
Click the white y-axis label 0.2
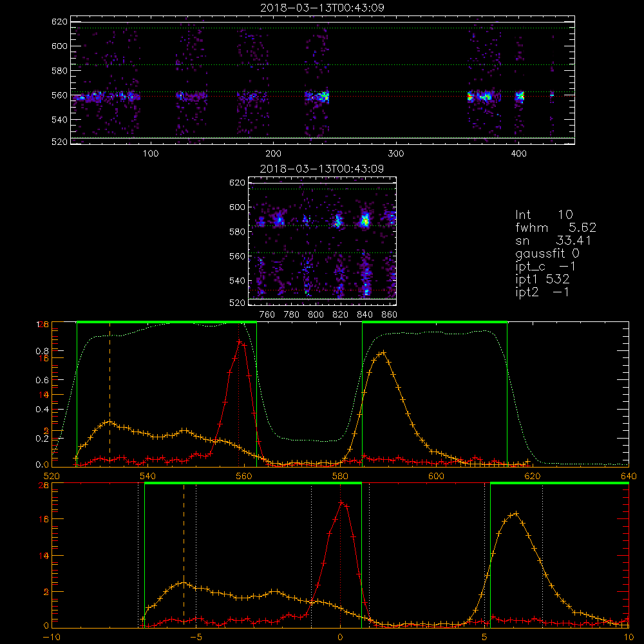43,439
